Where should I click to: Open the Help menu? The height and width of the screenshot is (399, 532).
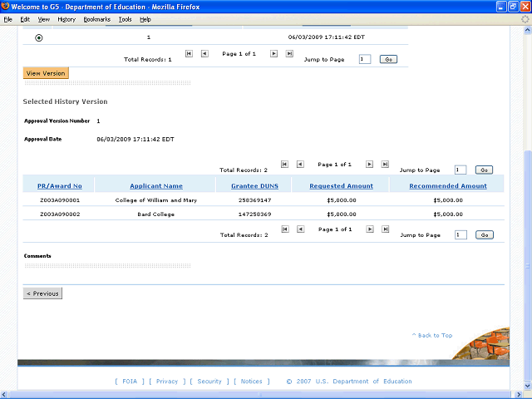tap(145, 19)
